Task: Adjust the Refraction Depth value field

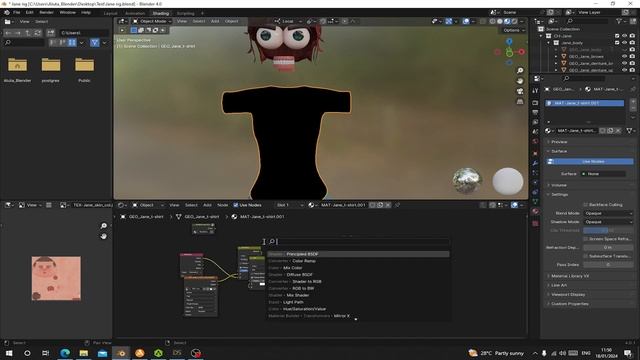Action: point(608,247)
